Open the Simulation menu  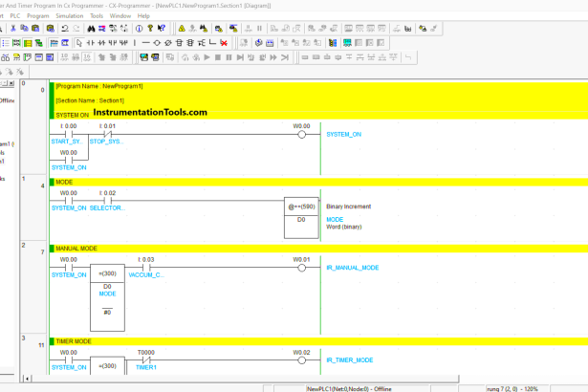point(70,16)
